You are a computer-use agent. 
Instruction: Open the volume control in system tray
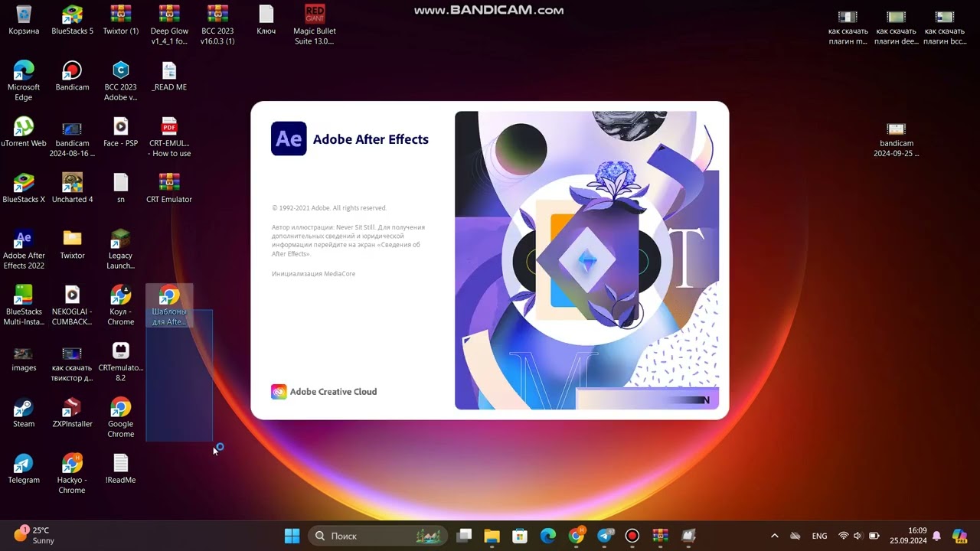857,536
